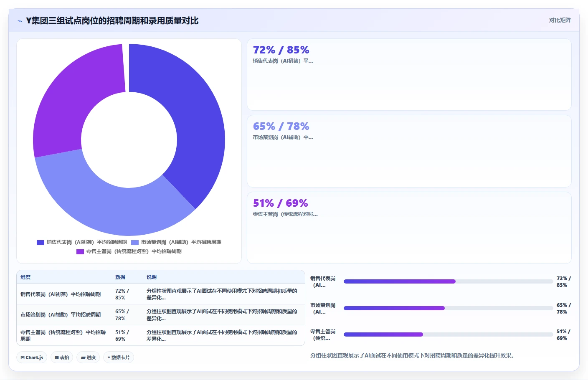Click 51% / 69% value beside progress bar
The height and width of the screenshot is (380, 588).
(563, 335)
